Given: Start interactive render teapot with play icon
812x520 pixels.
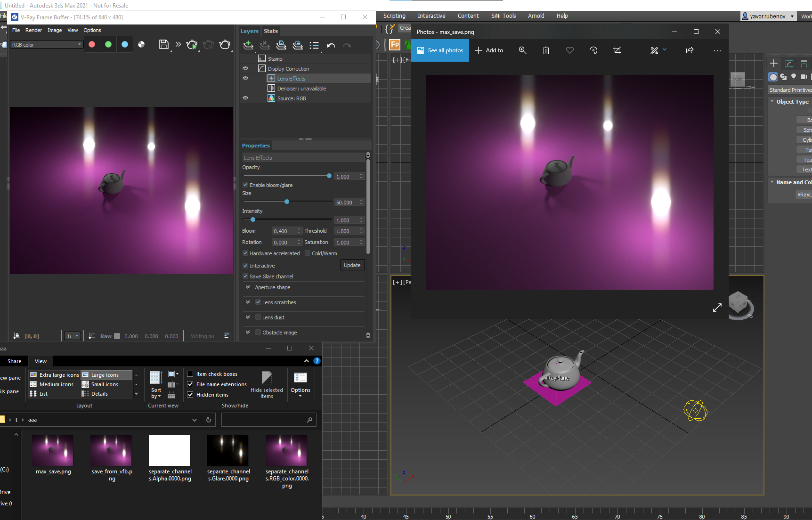Looking at the screenshot, I should coord(192,45).
